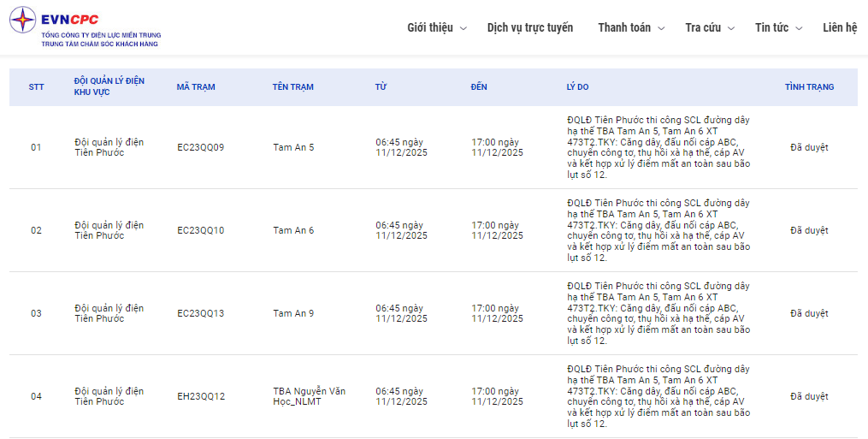This screenshot has width=868, height=439.
Task: Select the Tam An 6 station name
Action: (293, 230)
